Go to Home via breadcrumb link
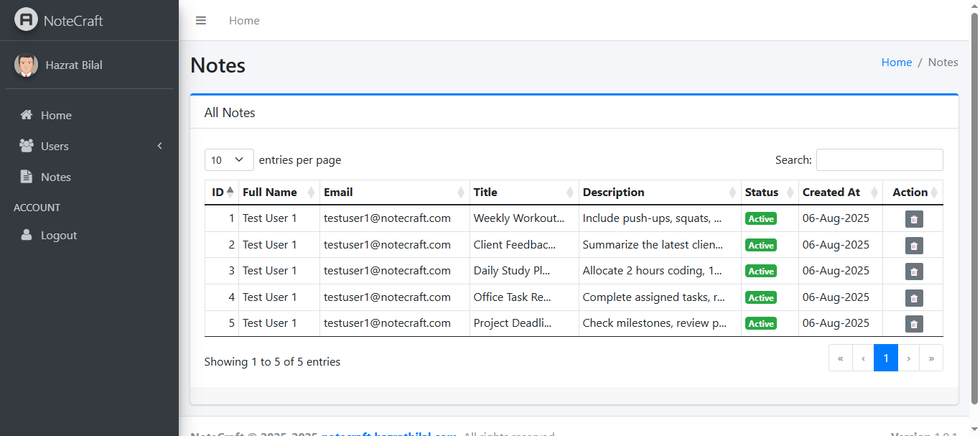980x436 pixels. coord(897,62)
